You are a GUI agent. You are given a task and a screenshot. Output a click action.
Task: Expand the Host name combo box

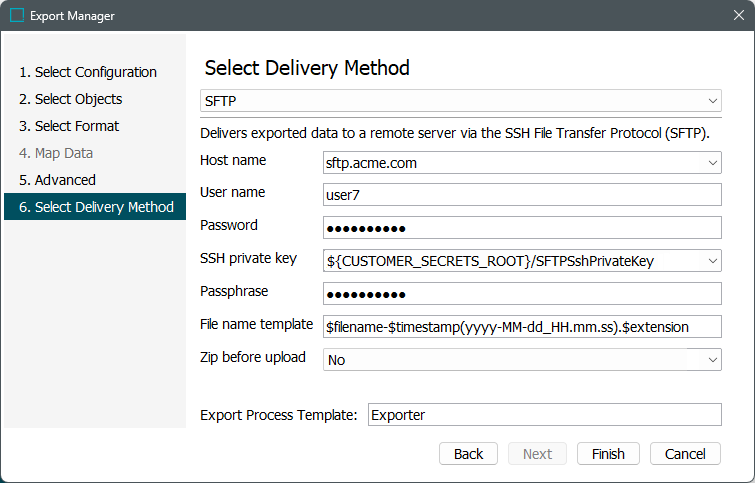click(x=713, y=162)
